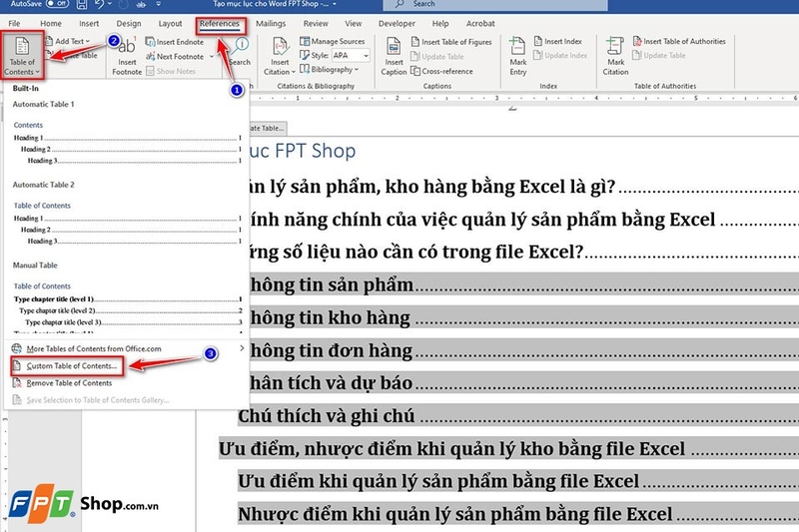Click Mark Entry button
The width and height of the screenshot is (799, 532).
[x=517, y=57]
